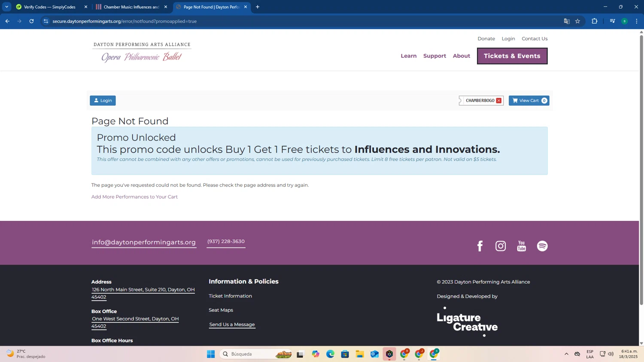This screenshot has height=362, width=644.
Task: Show hidden system tray icons
Action: (x=566, y=354)
